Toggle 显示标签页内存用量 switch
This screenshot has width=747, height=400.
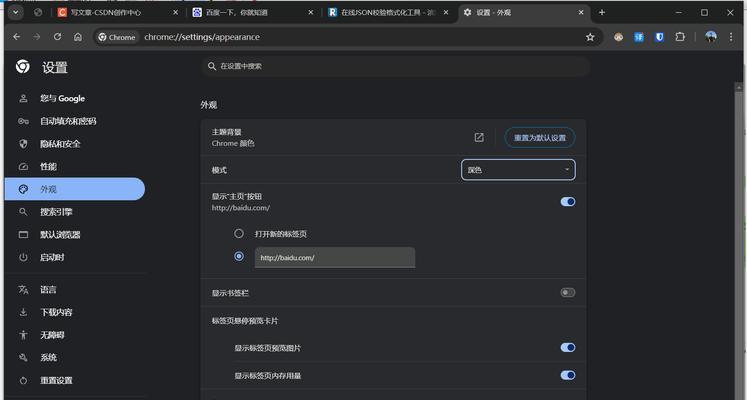click(567, 375)
